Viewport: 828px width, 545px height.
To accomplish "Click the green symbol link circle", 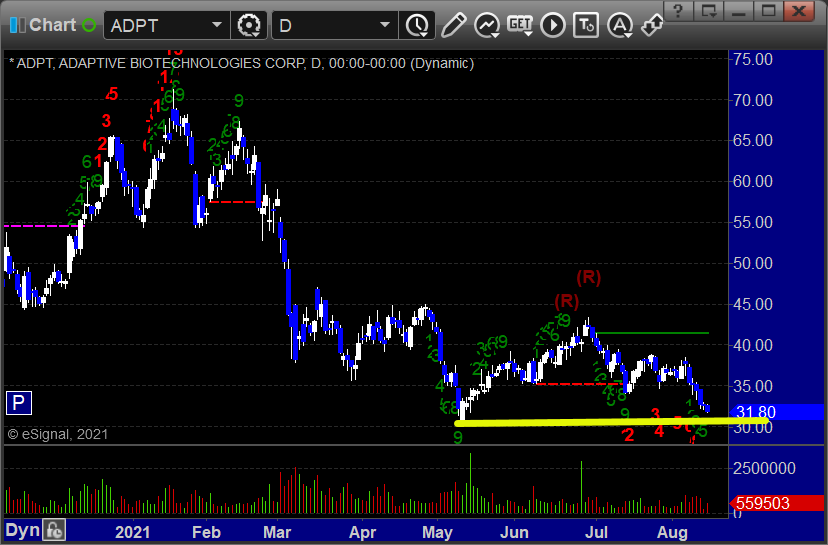I will coord(89,25).
